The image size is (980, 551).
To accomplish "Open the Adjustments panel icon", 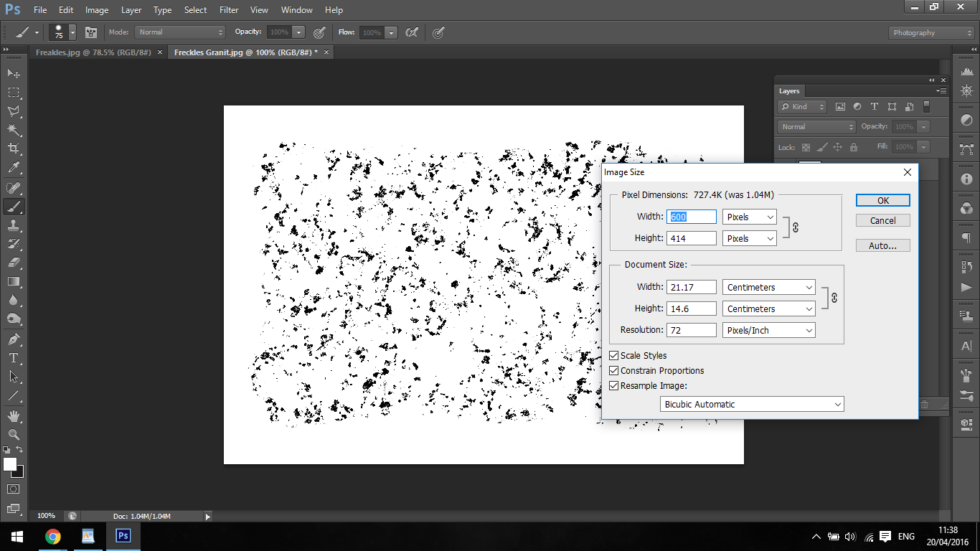I will (x=966, y=120).
